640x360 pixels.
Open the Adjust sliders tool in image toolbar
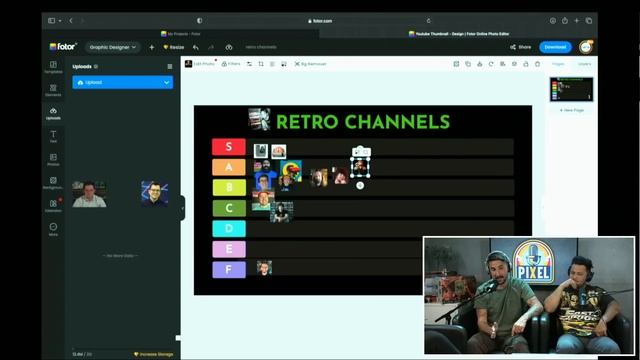[249, 64]
